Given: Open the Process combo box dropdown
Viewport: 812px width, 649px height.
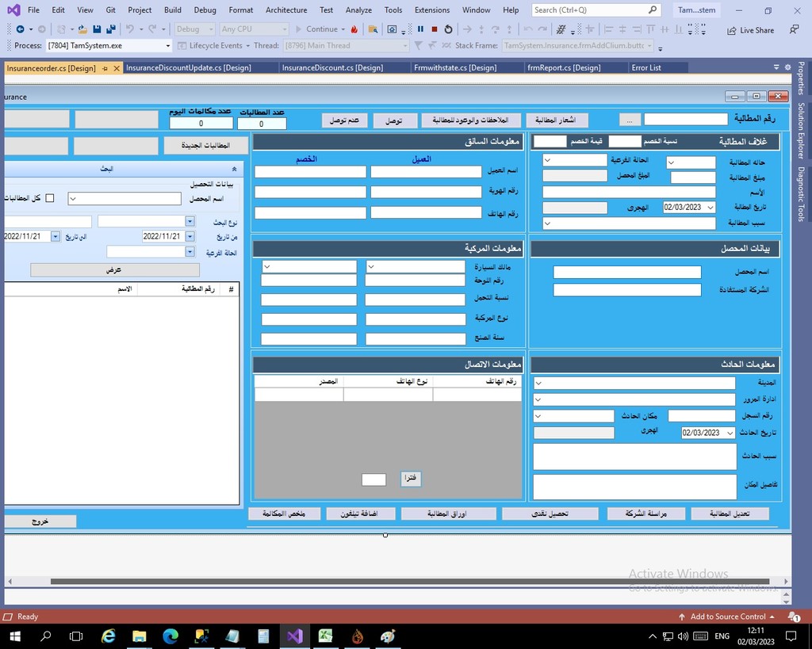Looking at the screenshot, I should coord(168,45).
